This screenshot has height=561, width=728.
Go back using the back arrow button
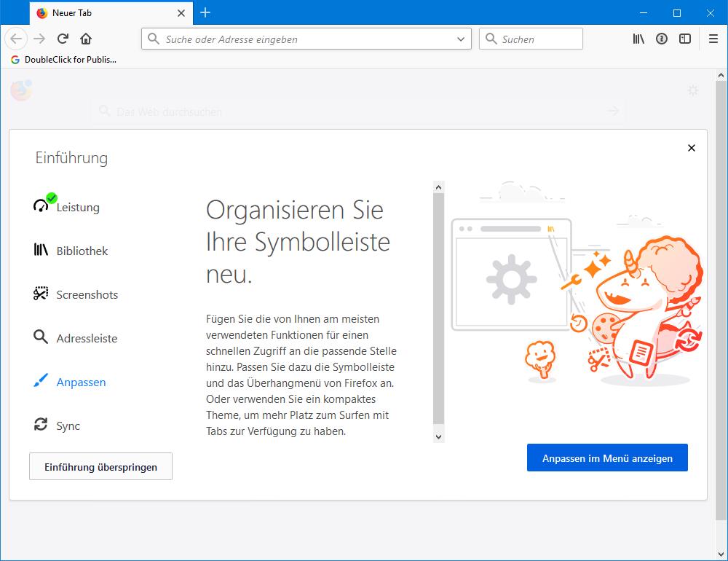click(16, 39)
